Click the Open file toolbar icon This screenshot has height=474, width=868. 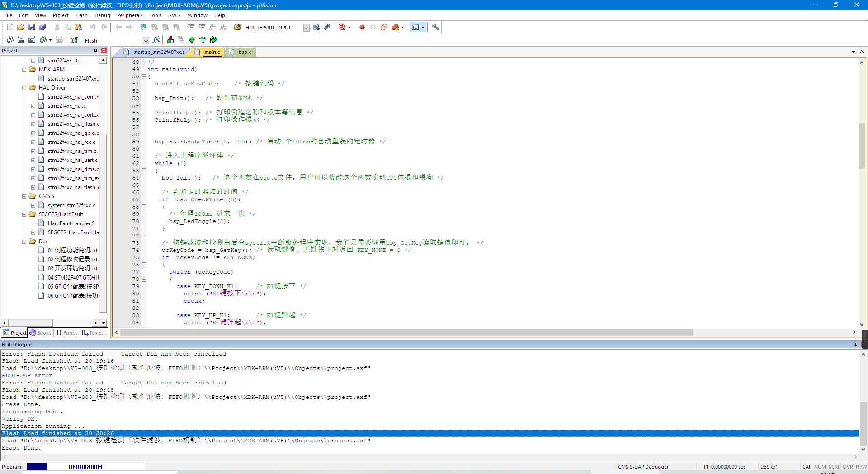point(21,27)
